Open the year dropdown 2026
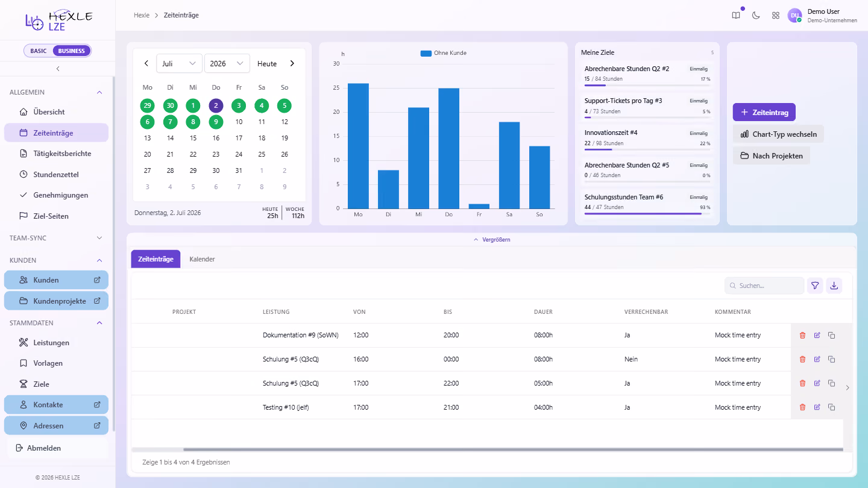Viewport: 868px width, 488px height. pyautogui.click(x=227, y=63)
